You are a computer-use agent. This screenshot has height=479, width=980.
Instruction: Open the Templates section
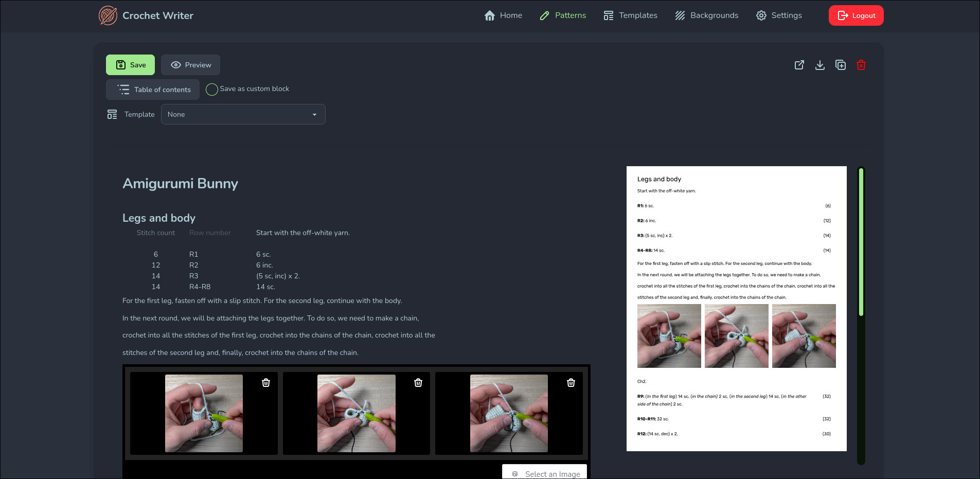(630, 15)
